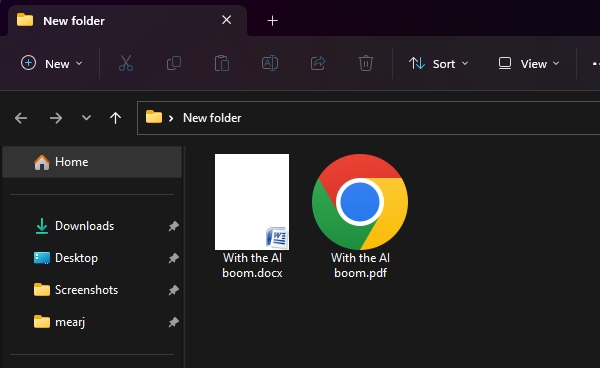Click the Copy icon in toolbar

174,63
